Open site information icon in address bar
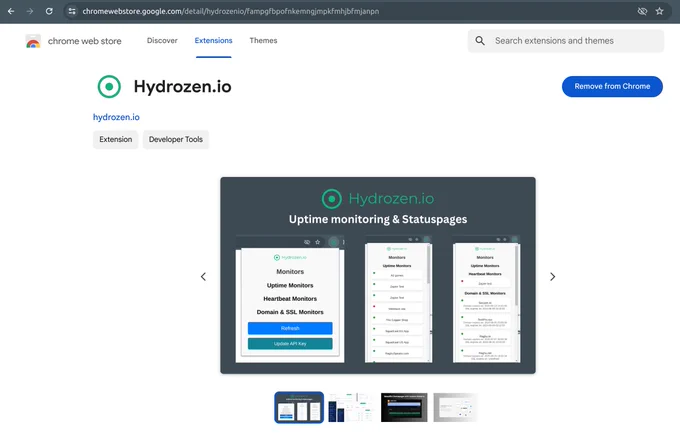The image size is (680, 439). [72, 11]
